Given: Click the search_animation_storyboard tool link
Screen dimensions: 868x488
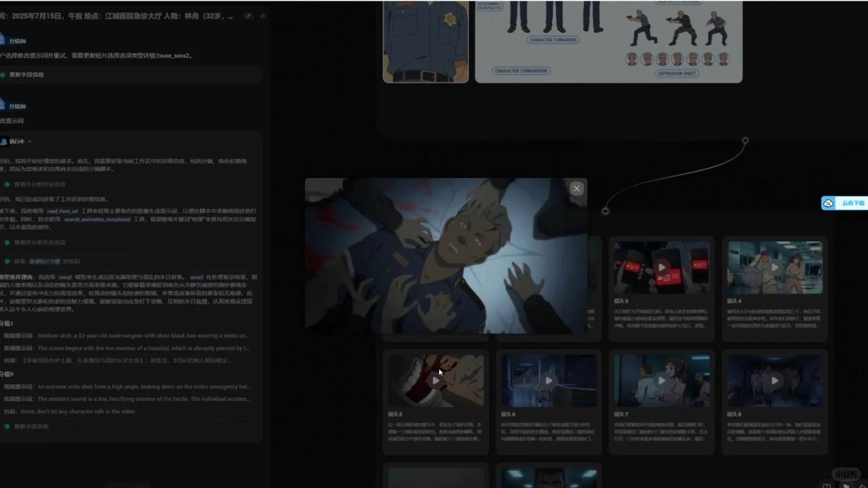Looking at the screenshot, I should (x=97, y=220).
